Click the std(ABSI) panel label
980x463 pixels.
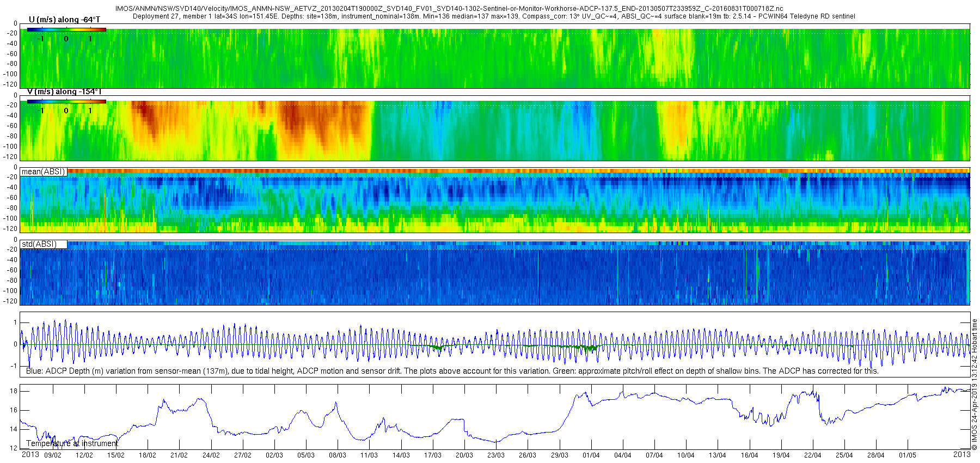tap(39, 244)
